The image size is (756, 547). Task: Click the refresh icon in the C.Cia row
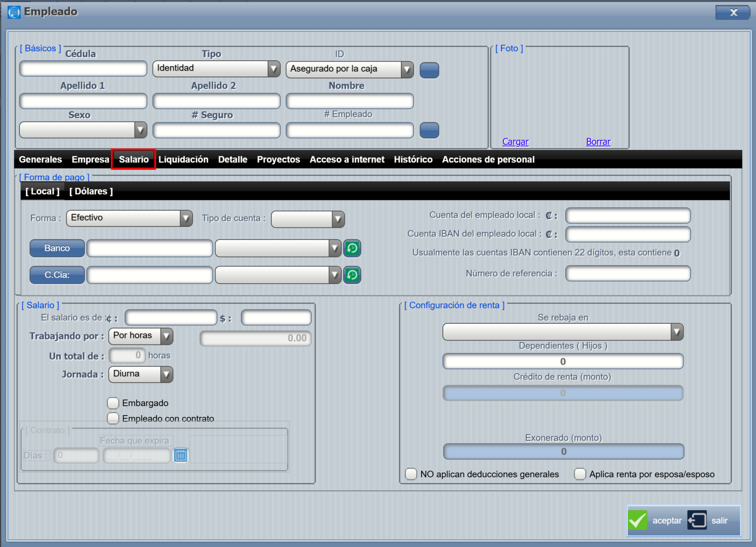(x=352, y=275)
